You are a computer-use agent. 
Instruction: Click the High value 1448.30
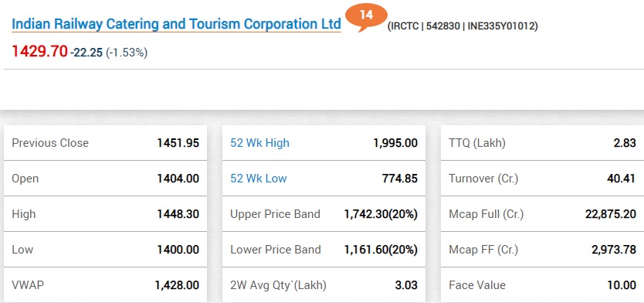[178, 214]
